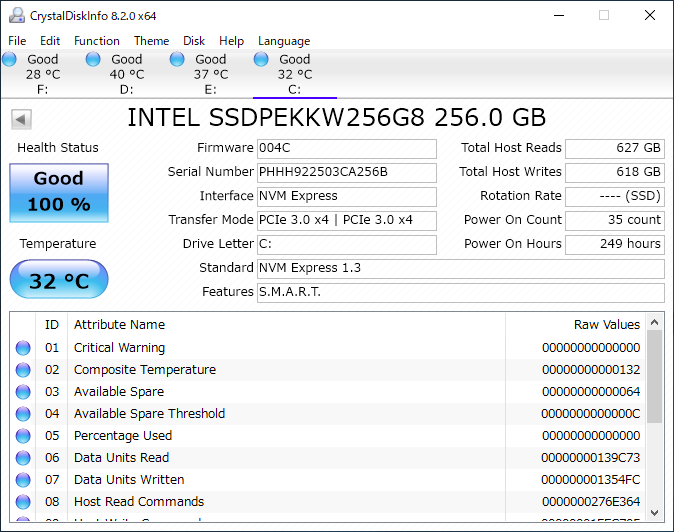Image resolution: width=674 pixels, height=532 pixels.
Task: Click the status orb for Percentage Used row
Action: coord(23,436)
